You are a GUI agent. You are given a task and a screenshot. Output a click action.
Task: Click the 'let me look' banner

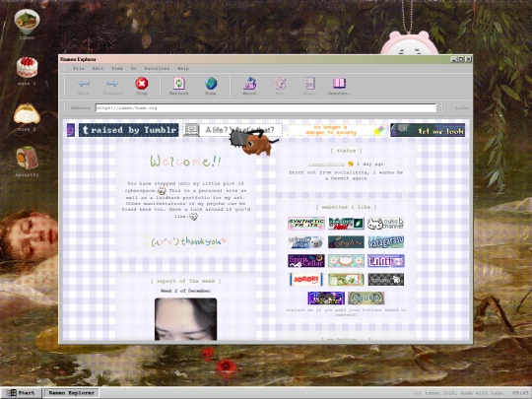pyautogui.click(x=428, y=130)
